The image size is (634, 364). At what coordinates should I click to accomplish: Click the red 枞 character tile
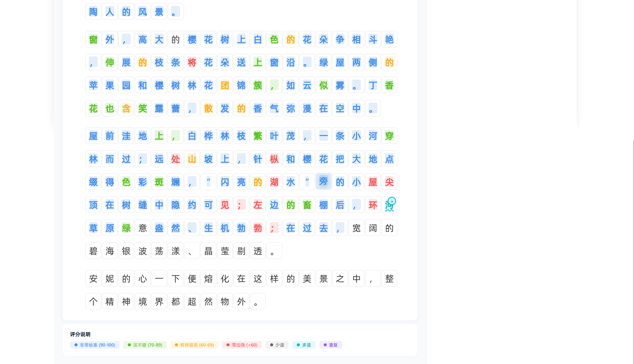274,159
